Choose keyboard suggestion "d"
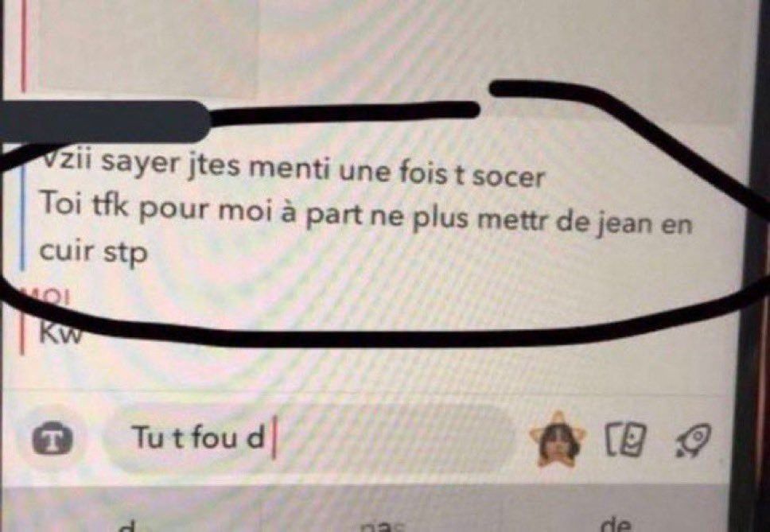The height and width of the screenshot is (532, 770). (x=128, y=526)
